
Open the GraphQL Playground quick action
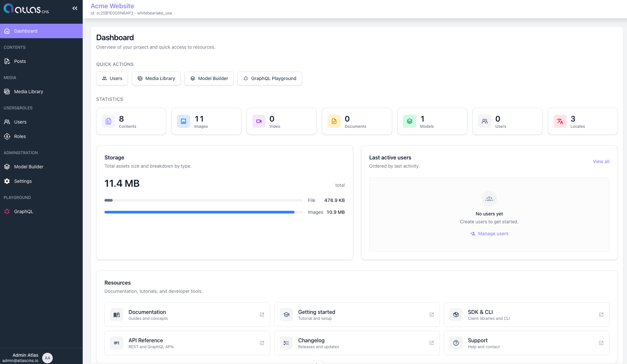pyautogui.click(x=270, y=78)
